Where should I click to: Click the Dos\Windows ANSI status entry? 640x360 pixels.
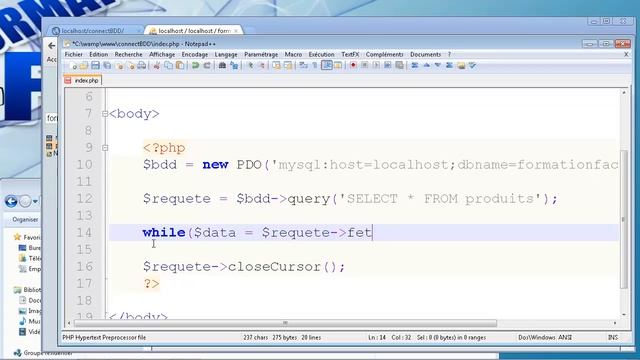point(545,338)
